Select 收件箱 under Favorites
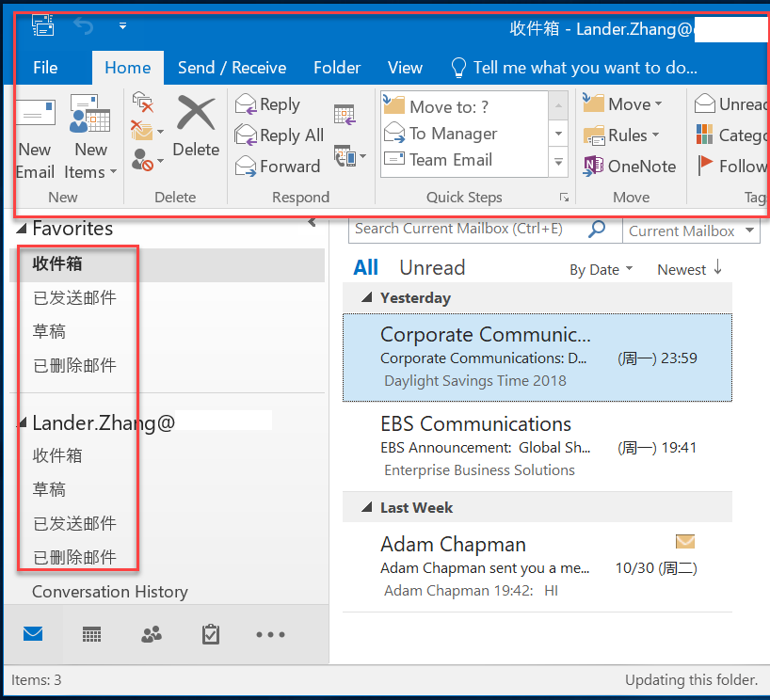 [167, 264]
